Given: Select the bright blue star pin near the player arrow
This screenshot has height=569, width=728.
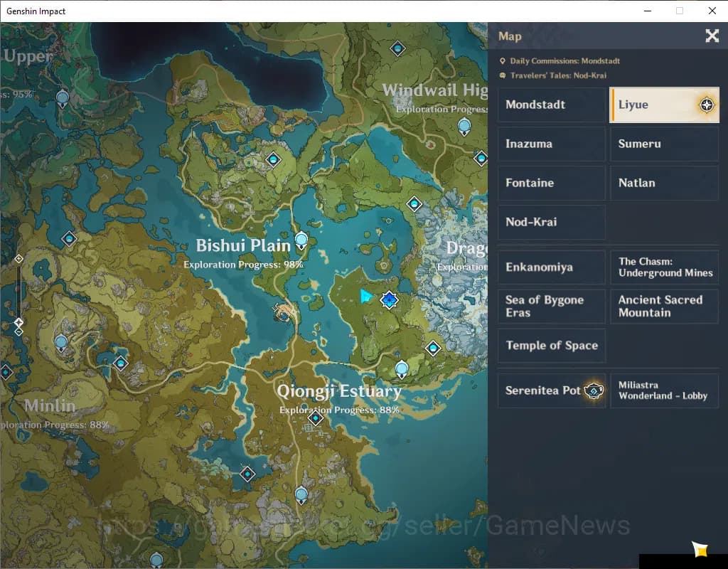Looking at the screenshot, I should [389, 300].
